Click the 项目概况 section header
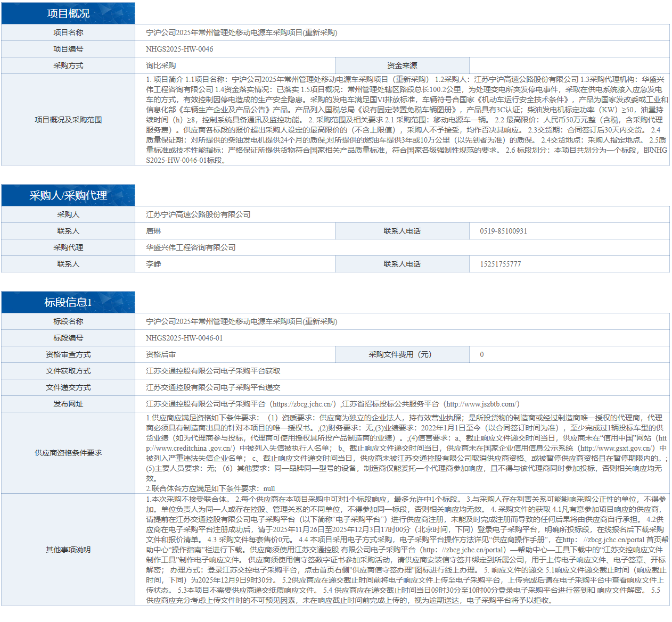Image resolution: width=672 pixels, height=622 pixels. (68, 14)
